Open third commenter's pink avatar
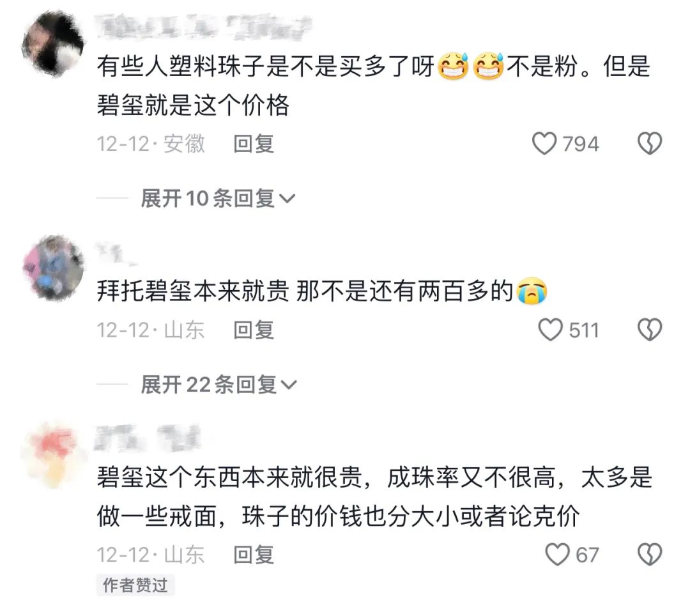 [x=53, y=455]
